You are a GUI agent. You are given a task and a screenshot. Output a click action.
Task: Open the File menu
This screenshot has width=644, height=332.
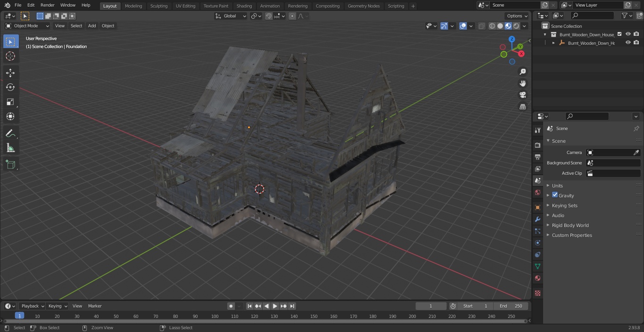coord(18,5)
